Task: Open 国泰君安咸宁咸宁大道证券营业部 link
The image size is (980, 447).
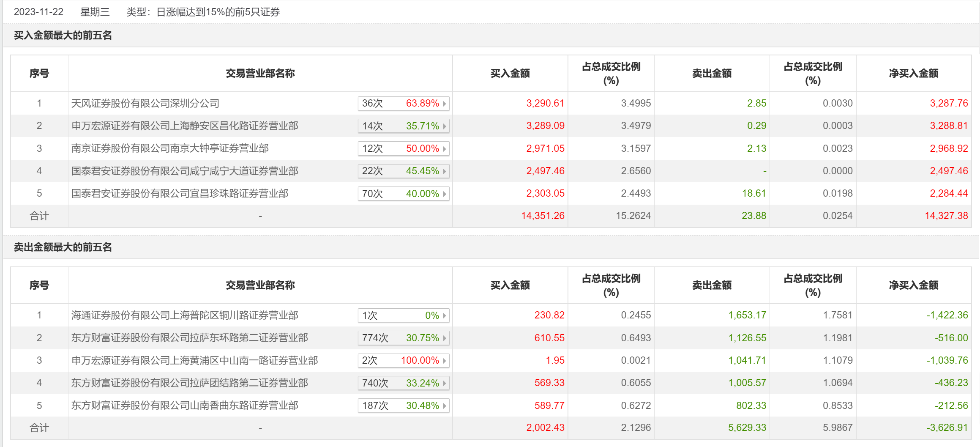Action: tap(185, 171)
